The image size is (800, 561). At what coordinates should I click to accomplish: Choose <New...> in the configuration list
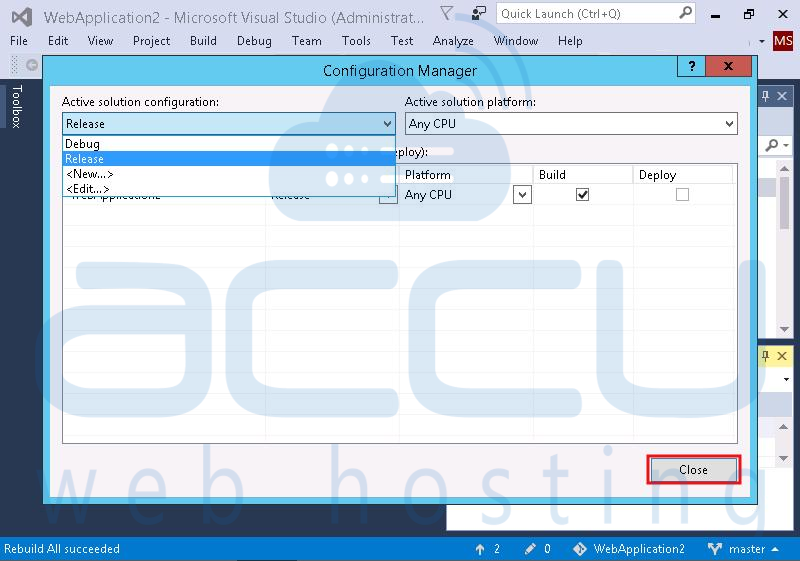229,174
